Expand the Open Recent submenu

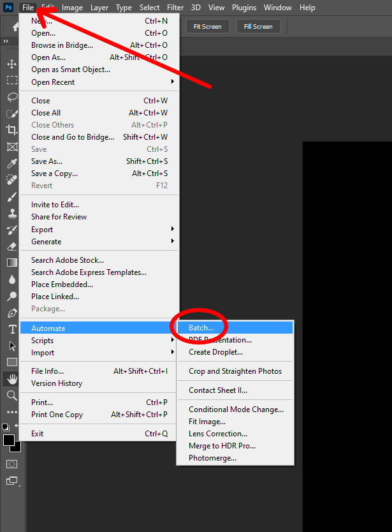(x=99, y=82)
